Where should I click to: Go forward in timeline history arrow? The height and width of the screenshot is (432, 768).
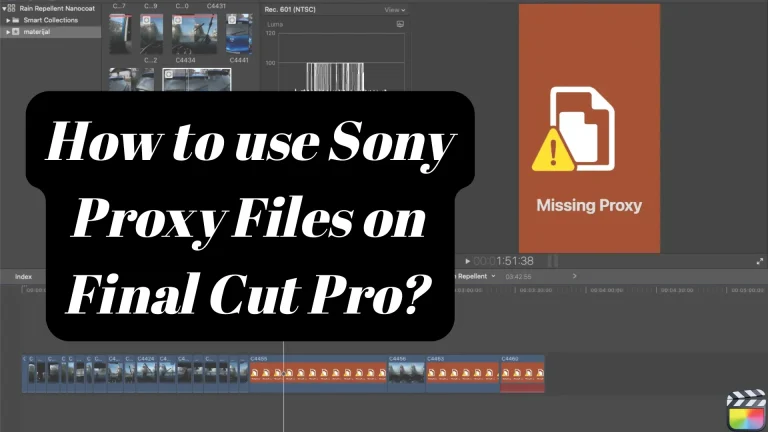574,276
